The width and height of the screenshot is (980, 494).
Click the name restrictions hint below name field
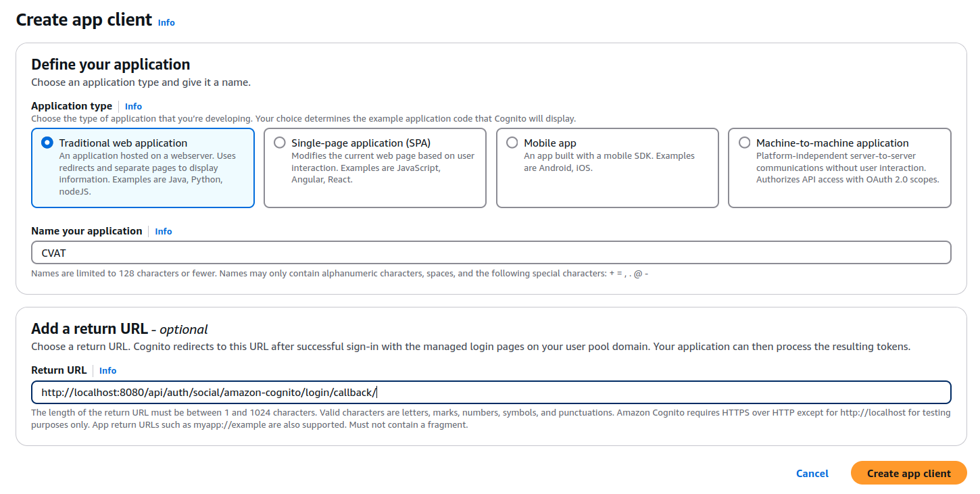coord(339,274)
